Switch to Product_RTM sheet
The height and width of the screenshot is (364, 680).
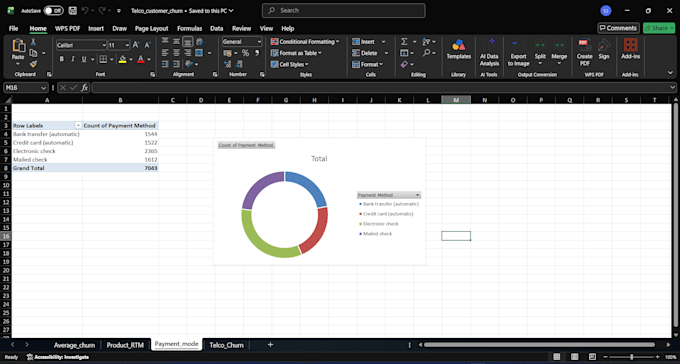point(125,345)
